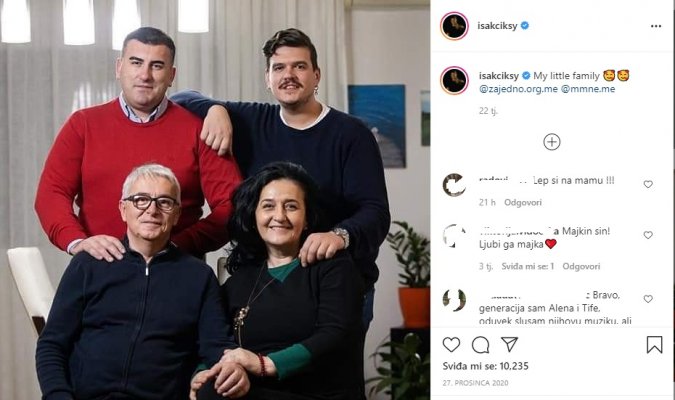Open the @zajedno.org.me mention
Screen dimensions: 675x400
(x=518, y=89)
